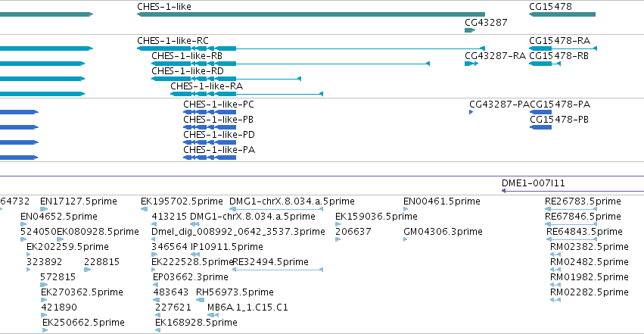Click the CG43287-PA protein label
This screenshot has height=334, width=644.
499,105
